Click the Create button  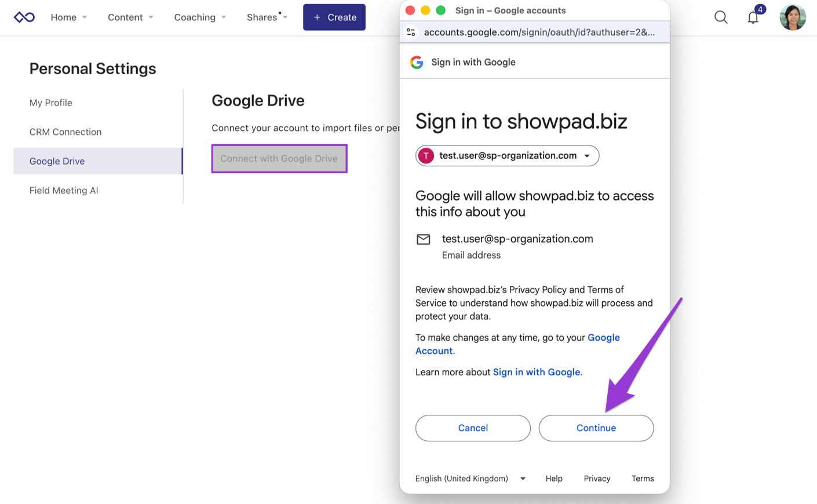334,17
